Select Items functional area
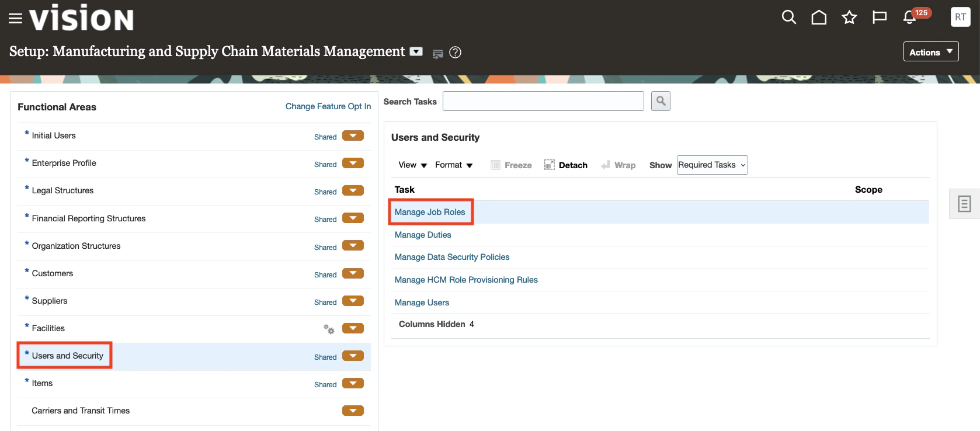Image resolution: width=980 pixels, height=431 pixels. [42, 383]
